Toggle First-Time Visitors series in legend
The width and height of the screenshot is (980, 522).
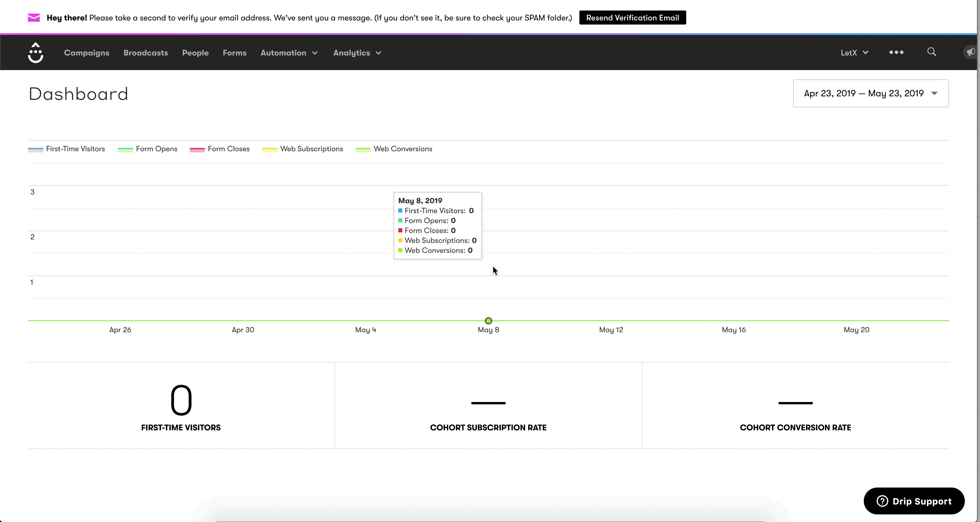(x=75, y=149)
